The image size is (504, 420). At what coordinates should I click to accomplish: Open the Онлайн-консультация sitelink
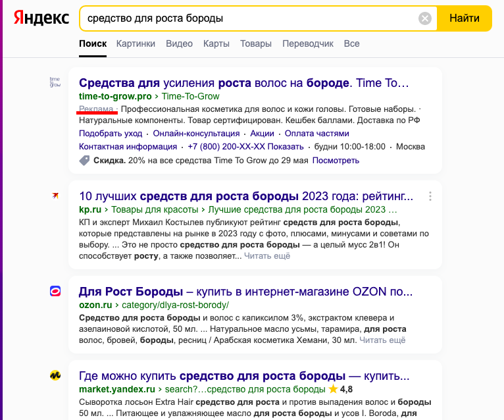tap(196, 134)
